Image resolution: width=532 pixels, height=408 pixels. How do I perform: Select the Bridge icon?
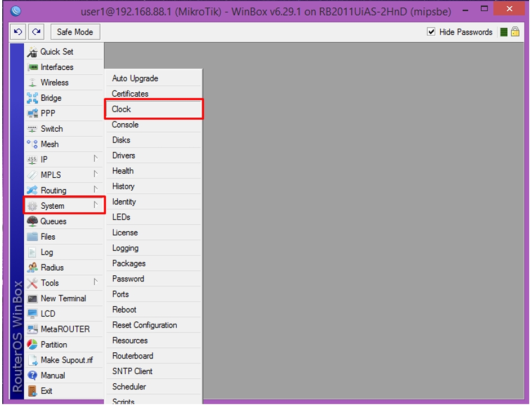(x=32, y=98)
